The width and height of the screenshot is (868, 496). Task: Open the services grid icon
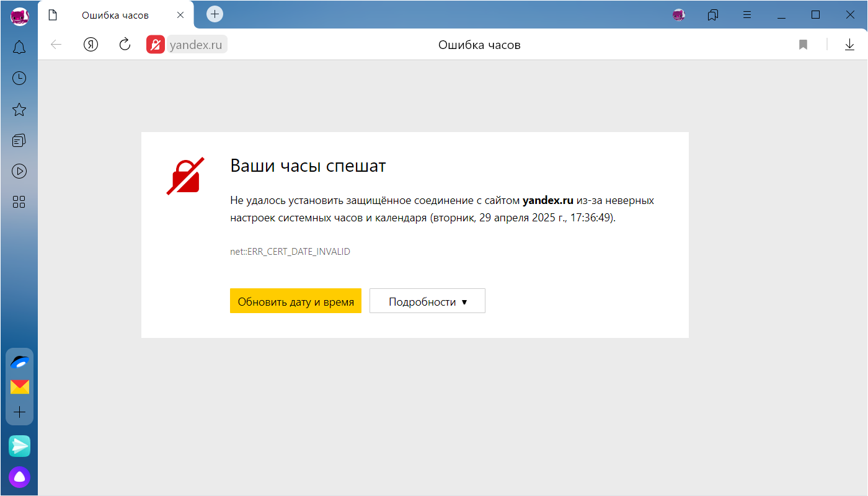tap(19, 202)
